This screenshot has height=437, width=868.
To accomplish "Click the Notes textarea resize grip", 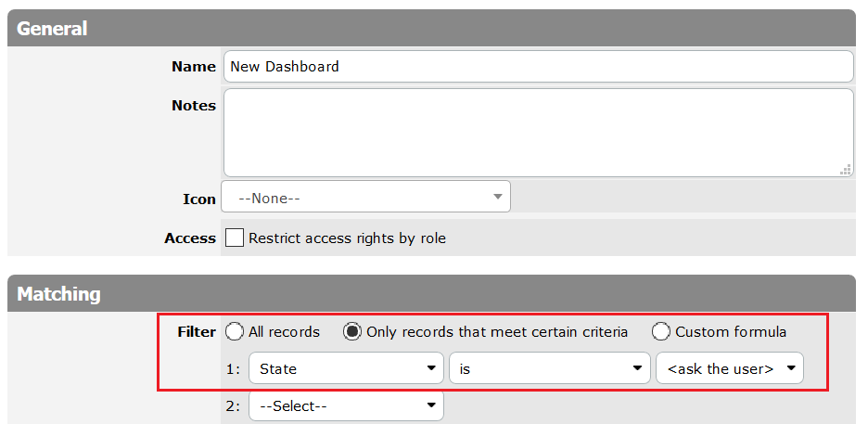I will [846, 170].
